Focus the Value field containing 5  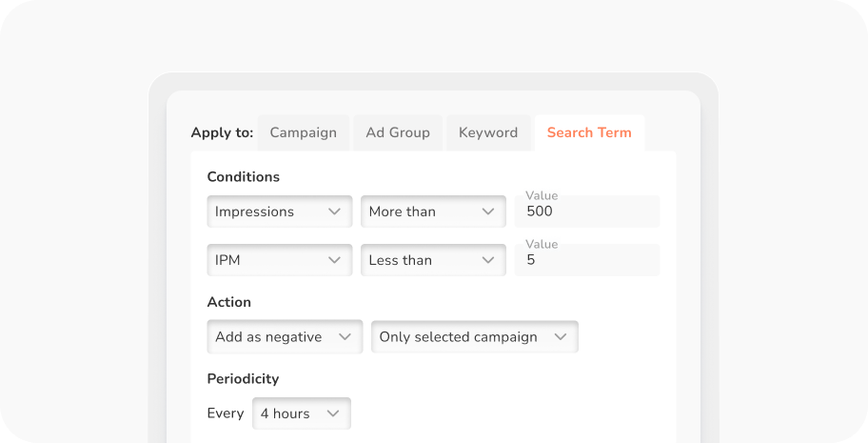pos(587,260)
